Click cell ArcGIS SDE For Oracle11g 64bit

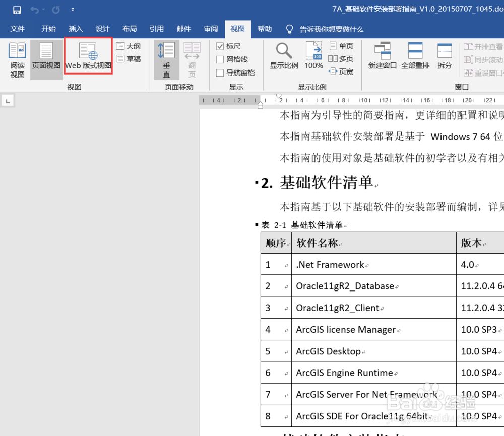pyautogui.click(x=374, y=416)
